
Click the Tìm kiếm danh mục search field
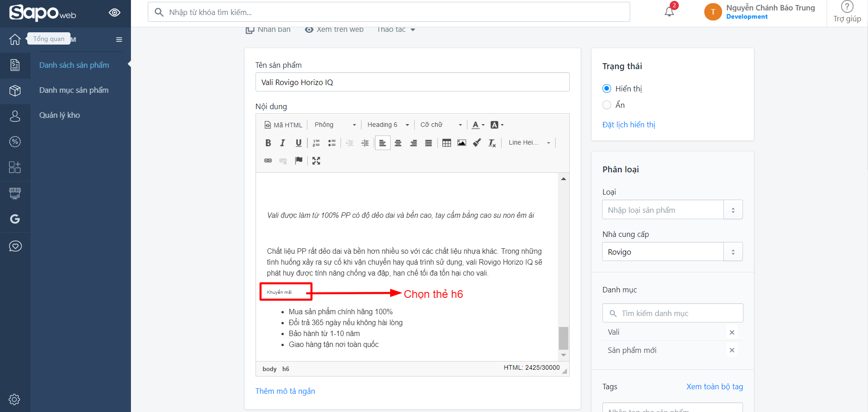[x=672, y=313]
